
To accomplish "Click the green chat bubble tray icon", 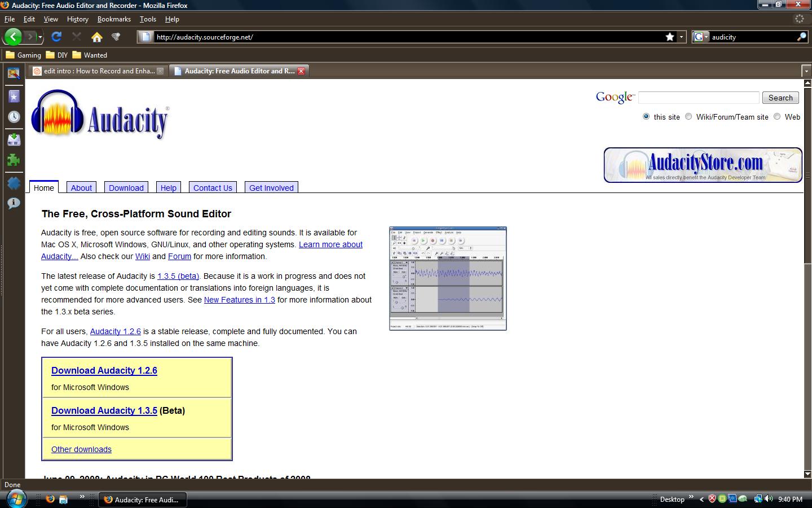I will 743,499.
